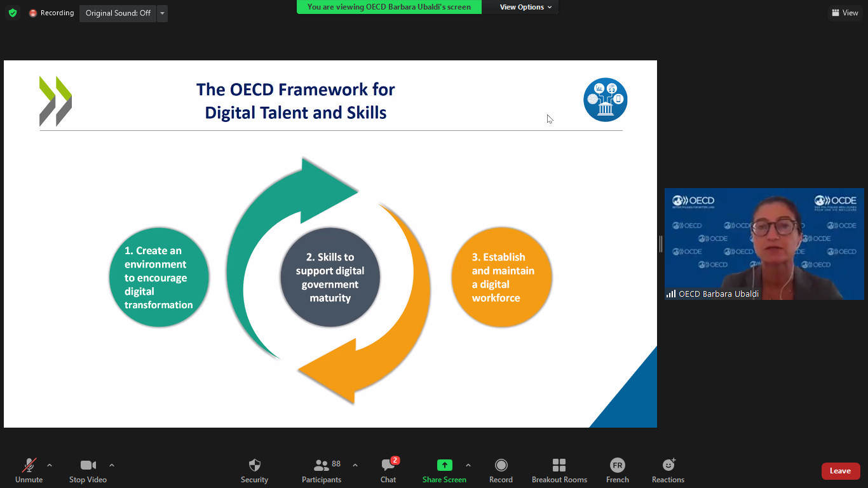Click the red Recording indicator
The image size is (868, 488).
tap(51, 13)
